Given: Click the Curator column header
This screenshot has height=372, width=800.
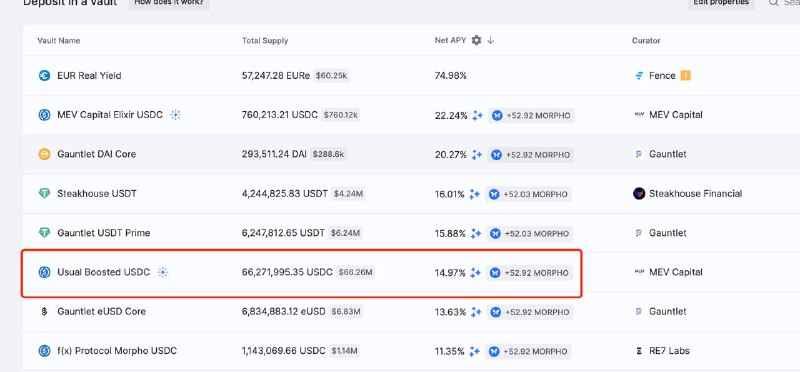Looking at the screenshot, I should tap(646, 40).
